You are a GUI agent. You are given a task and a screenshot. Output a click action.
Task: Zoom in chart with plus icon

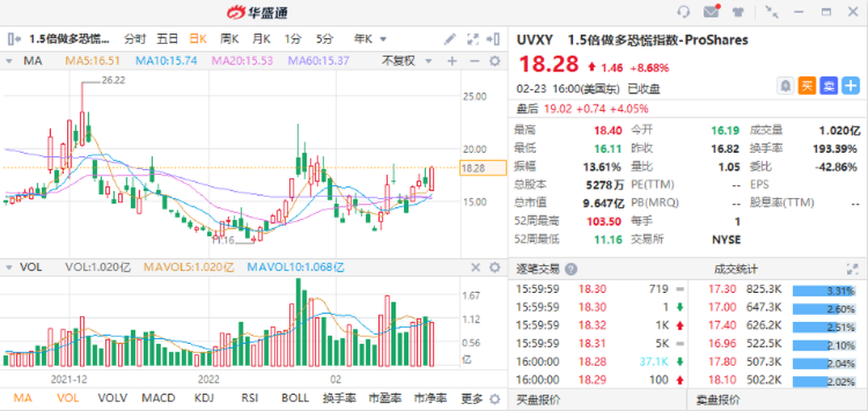[x=452, y=61]
